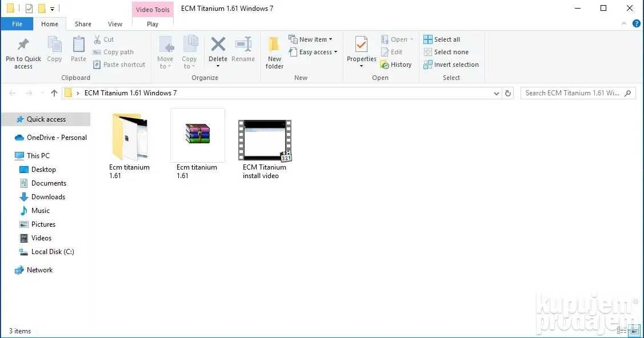Click the Delete red X icon

click(x=218, y=44)
